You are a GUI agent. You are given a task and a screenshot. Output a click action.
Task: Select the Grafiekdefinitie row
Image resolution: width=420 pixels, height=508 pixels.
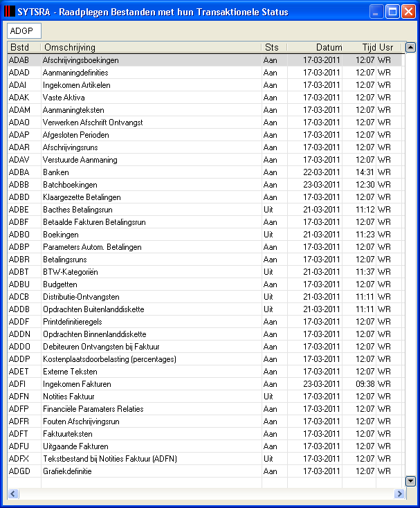(x=205, y=471)
